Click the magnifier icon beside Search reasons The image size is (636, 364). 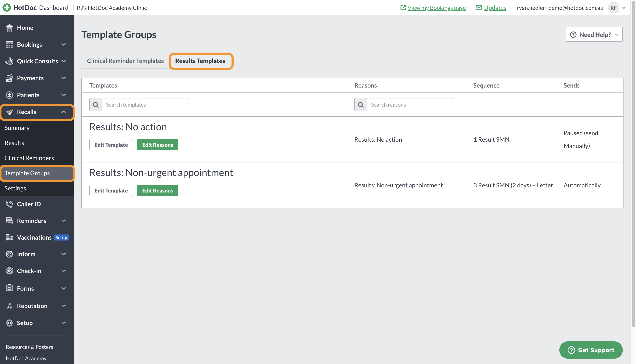tap(361, 105)
